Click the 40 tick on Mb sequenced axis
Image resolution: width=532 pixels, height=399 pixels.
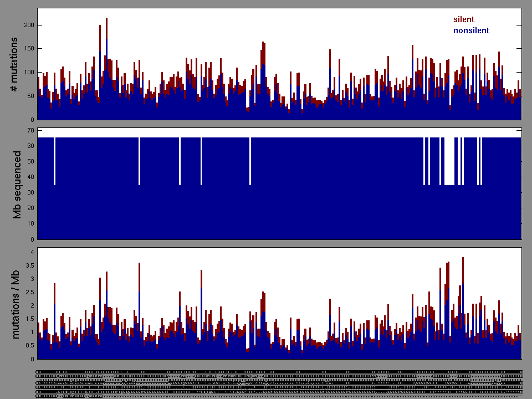click(x=31, y=177)
